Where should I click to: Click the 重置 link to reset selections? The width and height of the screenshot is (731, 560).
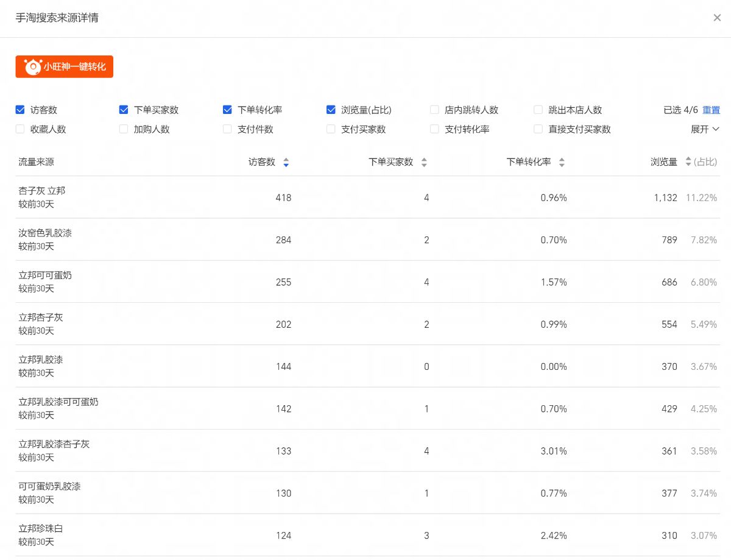pos(711,110)
